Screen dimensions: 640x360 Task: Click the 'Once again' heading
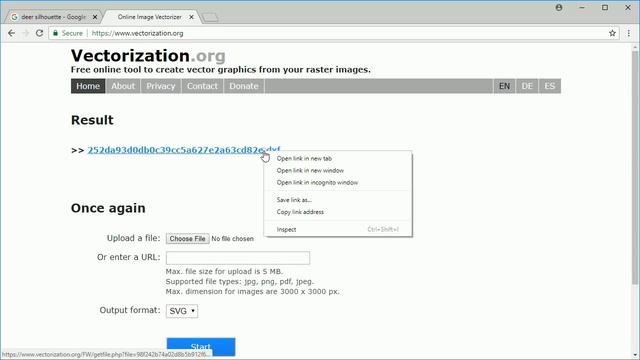108,208
